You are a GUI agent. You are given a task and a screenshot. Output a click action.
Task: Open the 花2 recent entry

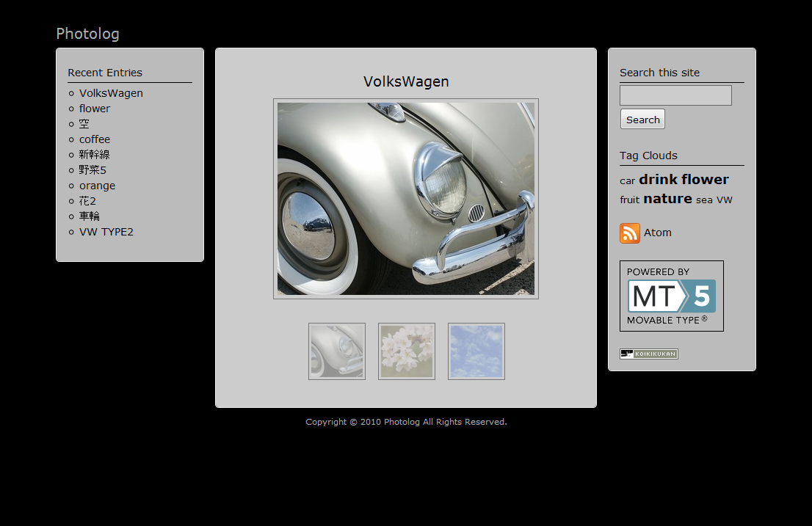click(x=87, y=201)
